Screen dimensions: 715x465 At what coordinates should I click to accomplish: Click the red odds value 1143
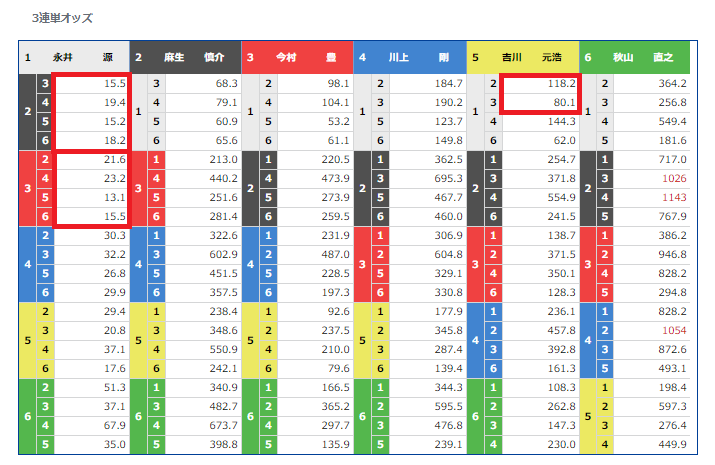(x=674, y=197)
